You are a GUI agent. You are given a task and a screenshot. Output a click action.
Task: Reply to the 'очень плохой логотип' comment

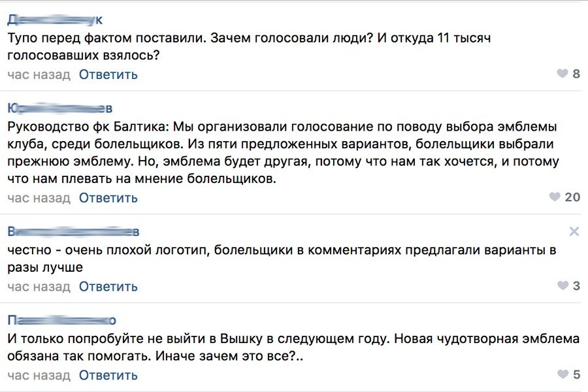point(108,286)
